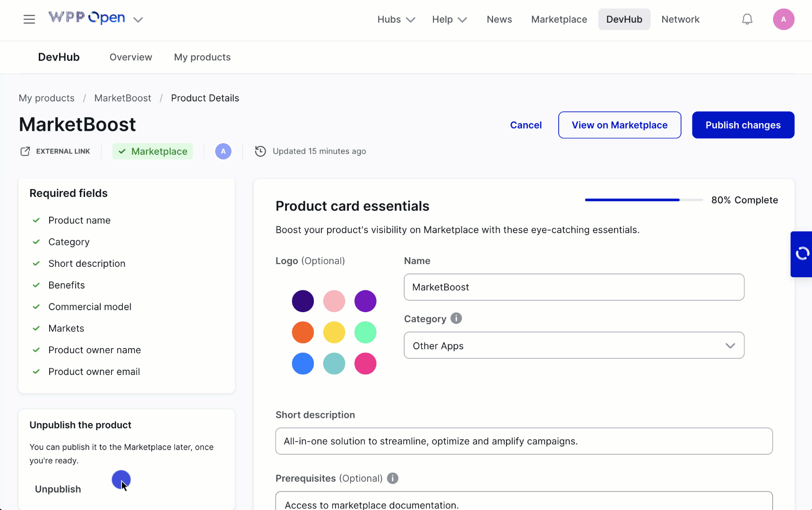The width and height of the screenshot is (812, 510).
Task: Open the notifications bell
Action: 747,19
